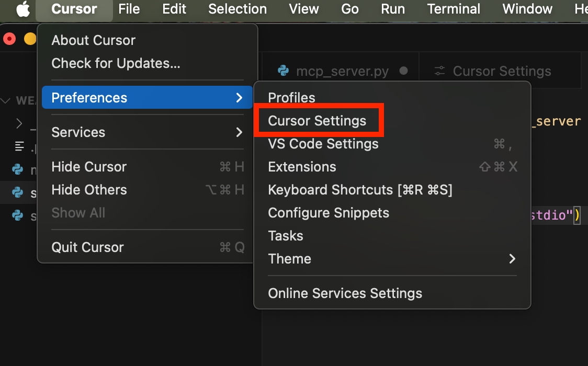This screenshot has height=366, width=588.
Task: Click the red close window button
Action: pyautogui.click(x=9, y=39)
